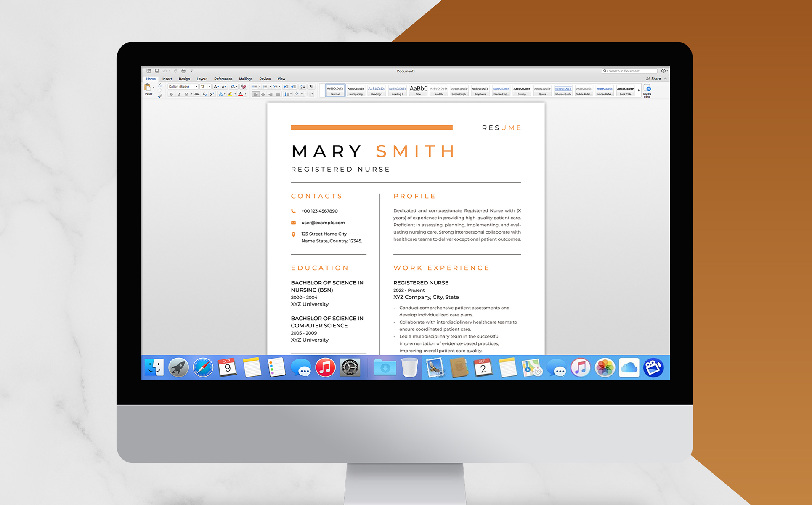Open the Calibri font name dropdown
The image size is (812, 505).
click(196, 87)
